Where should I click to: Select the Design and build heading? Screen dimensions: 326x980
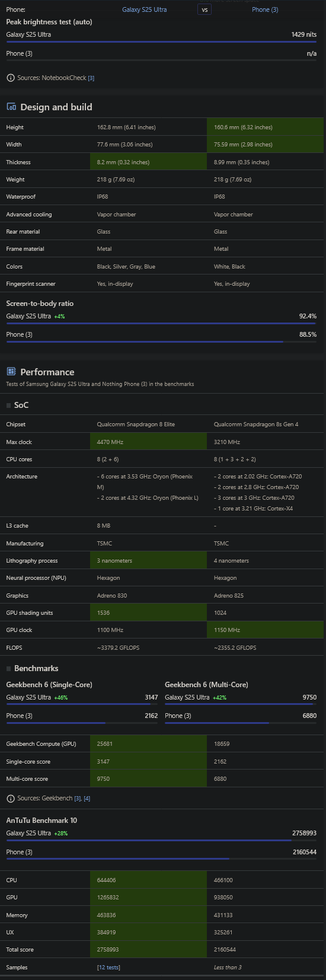pos(56,107)
